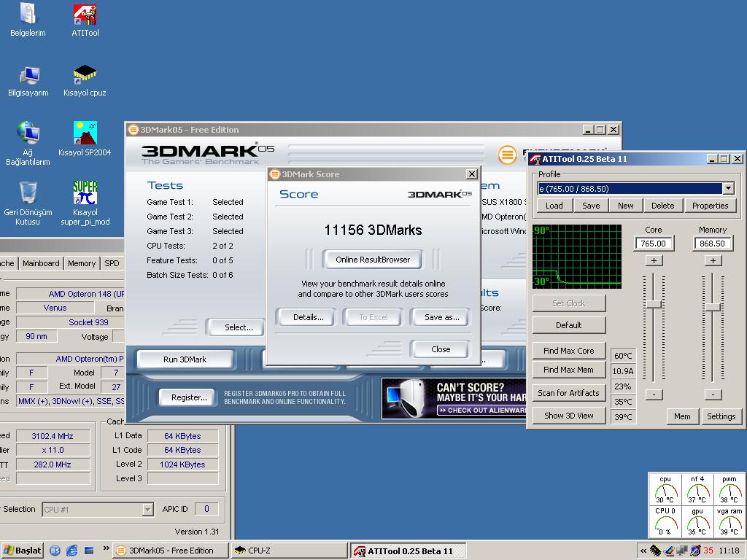Select the Ağ Bağlantılarım desktop icon
The height and width of the screenshot is (560, 747).
(x=28, y=143)
